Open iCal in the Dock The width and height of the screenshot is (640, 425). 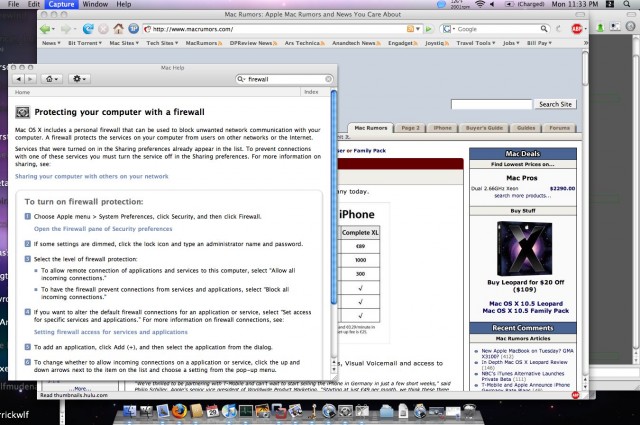tap(213, 411)
